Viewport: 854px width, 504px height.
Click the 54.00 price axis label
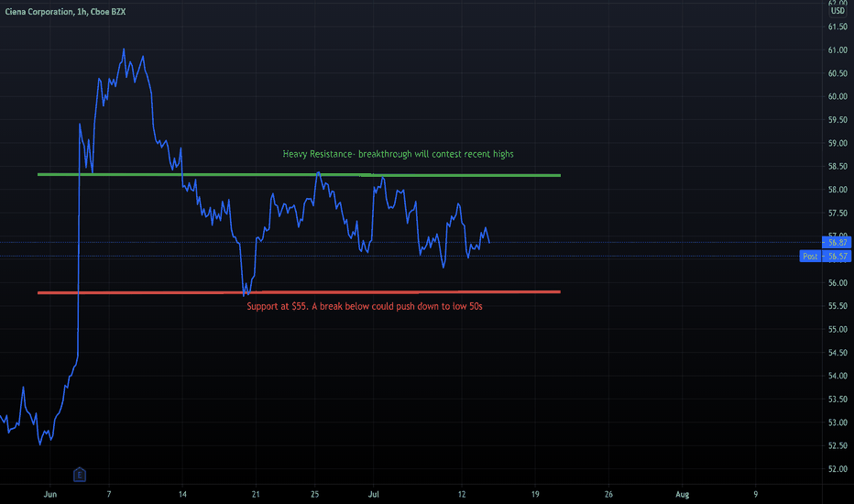click(838, 376)
